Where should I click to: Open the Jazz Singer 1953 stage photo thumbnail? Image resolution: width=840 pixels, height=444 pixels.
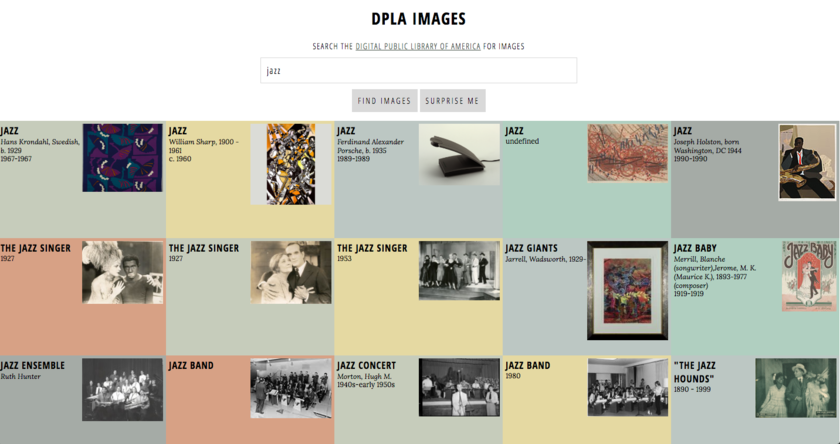[x=459, y=270]
